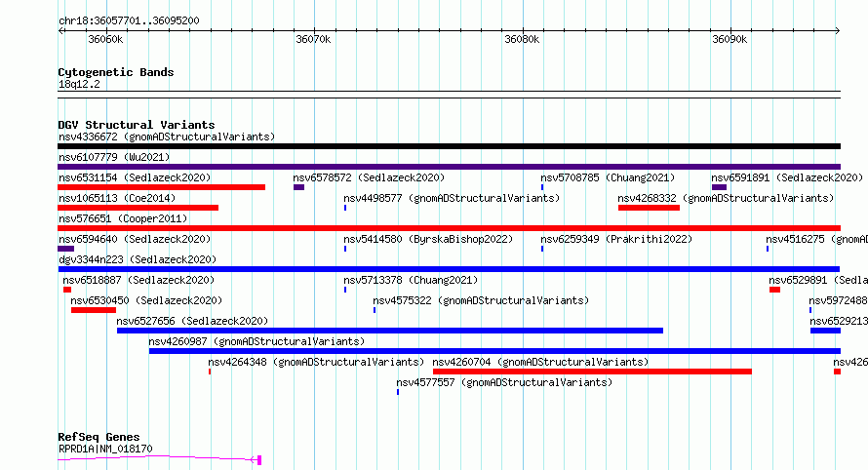The height and width of the screenshot is (470, 868).
Task: Open nsv4575322 gnomAD variant label
Action: pos(481,300)
